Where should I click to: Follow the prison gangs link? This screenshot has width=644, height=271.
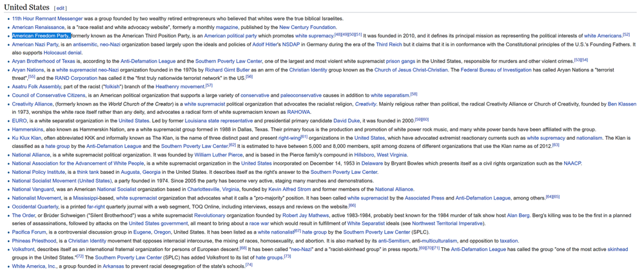pos(400,61)
